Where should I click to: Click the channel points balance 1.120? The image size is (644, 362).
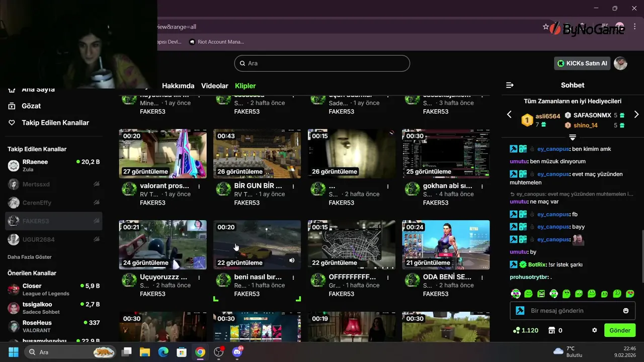[526, 330]
